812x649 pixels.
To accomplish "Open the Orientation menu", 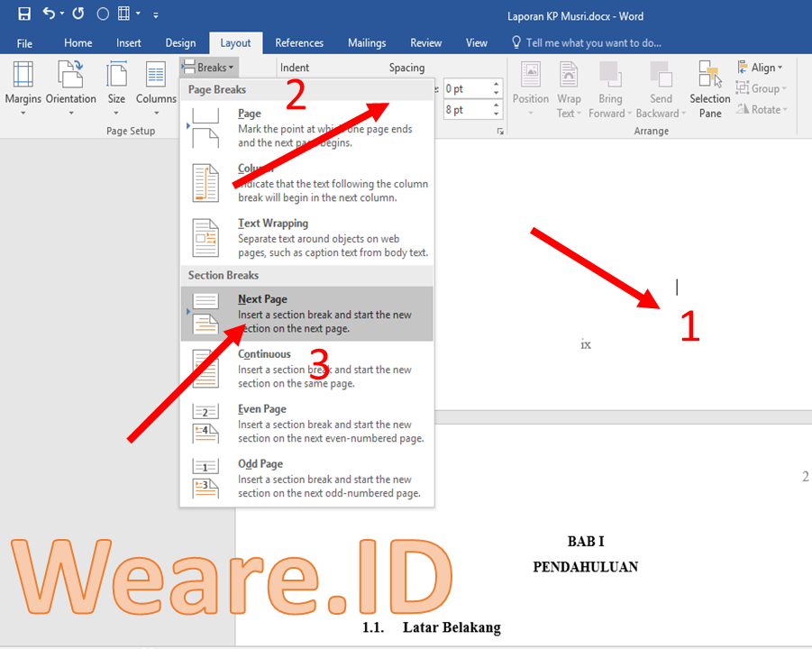I will (x=71, y=88).
